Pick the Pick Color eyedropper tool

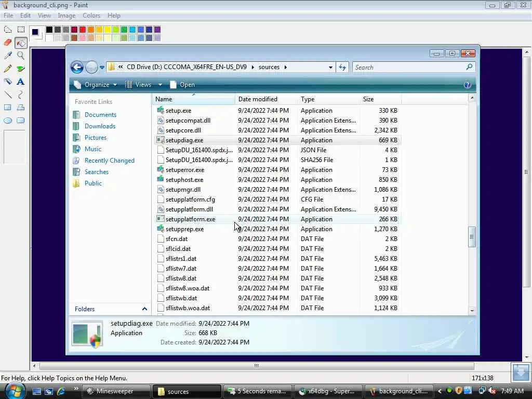coord(8,56)
